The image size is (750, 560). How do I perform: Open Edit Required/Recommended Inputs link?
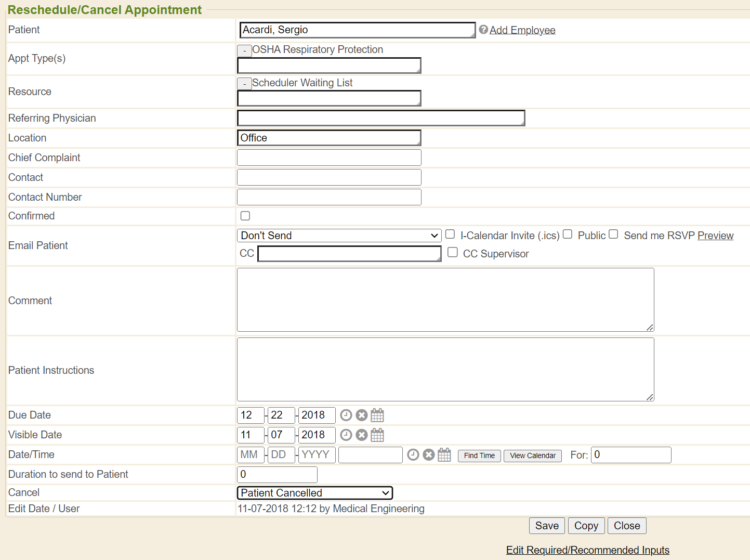(x=587, y=550)
